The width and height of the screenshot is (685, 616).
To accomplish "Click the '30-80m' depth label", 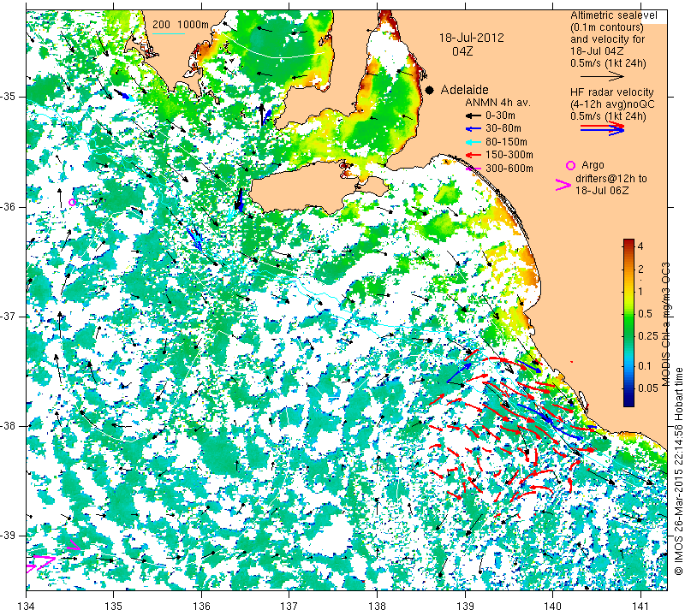I will pyautogui.click(x=503, y=129).
